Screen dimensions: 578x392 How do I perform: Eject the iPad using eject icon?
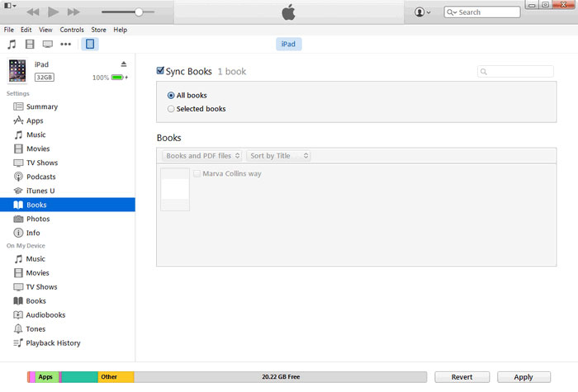coord(124,64)
